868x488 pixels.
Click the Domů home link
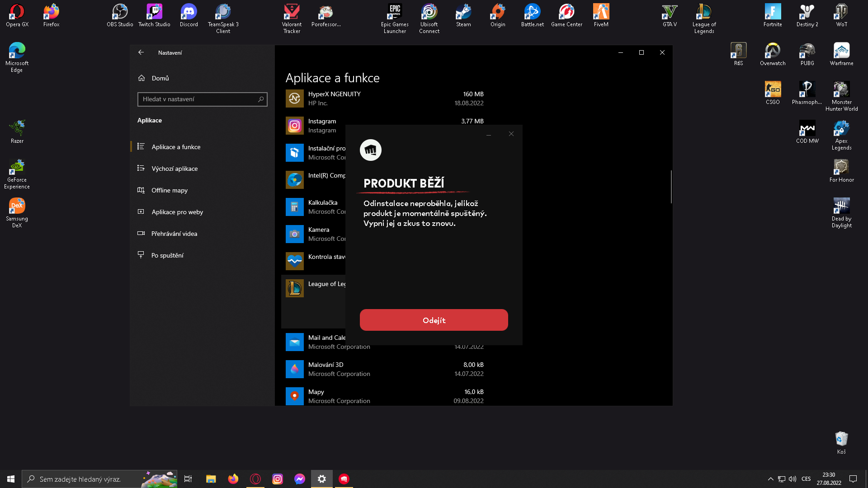click(x=160, y=78)
